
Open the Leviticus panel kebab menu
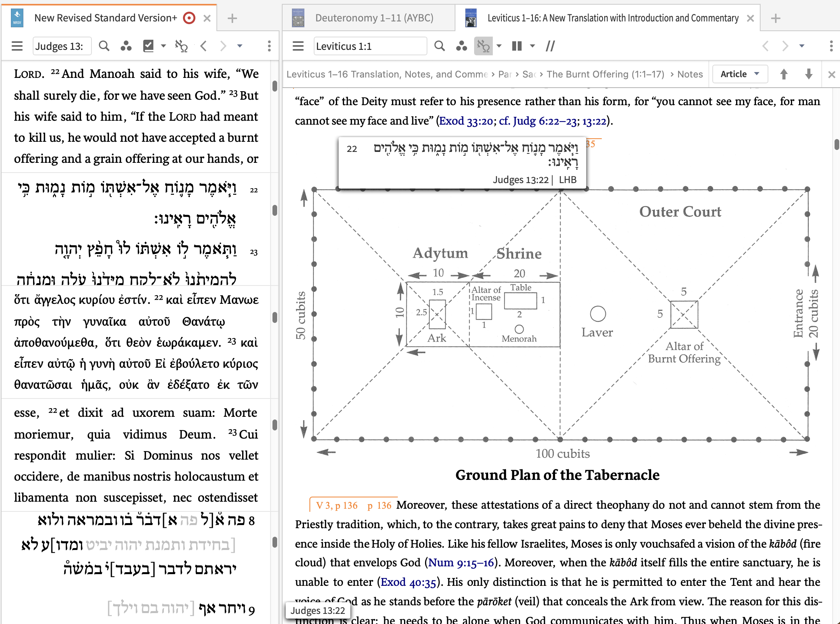(831, 46)
